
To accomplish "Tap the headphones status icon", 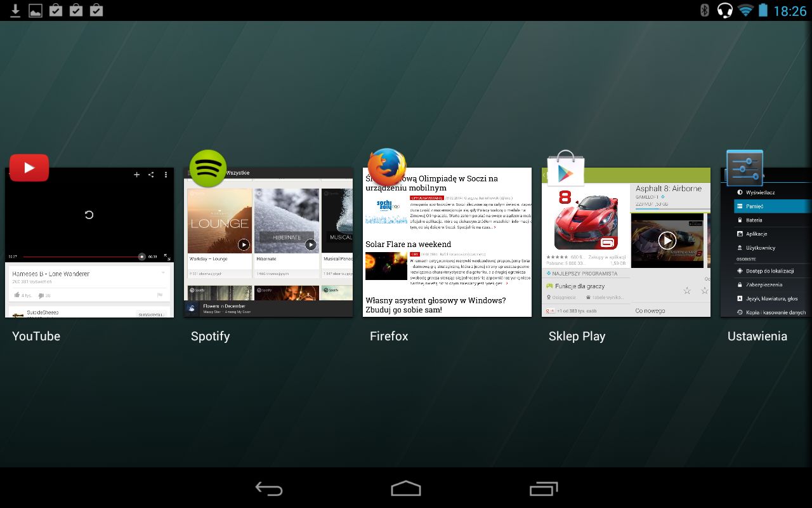I will [724, 10].
